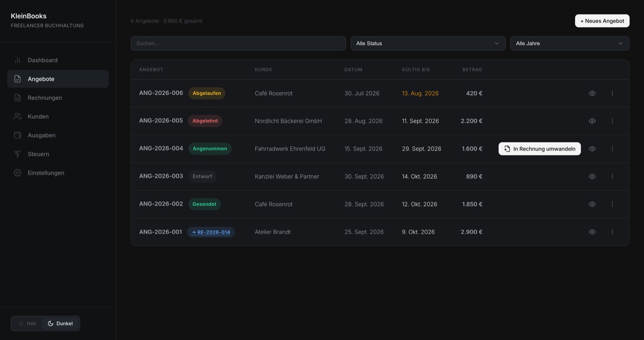Follow the RE-2026-014 invoice link

click(211, 232)
